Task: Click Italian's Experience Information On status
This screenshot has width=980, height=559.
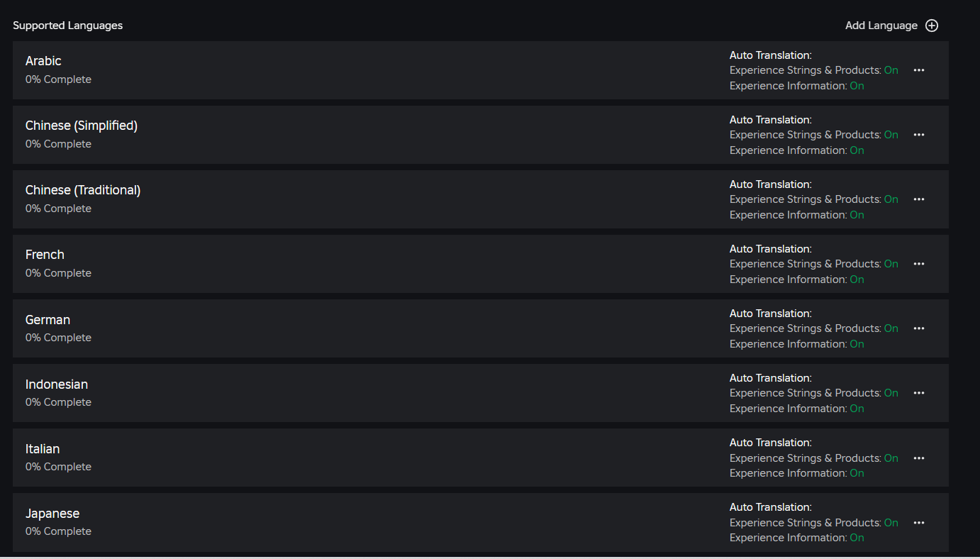Action: click(857, 473)
